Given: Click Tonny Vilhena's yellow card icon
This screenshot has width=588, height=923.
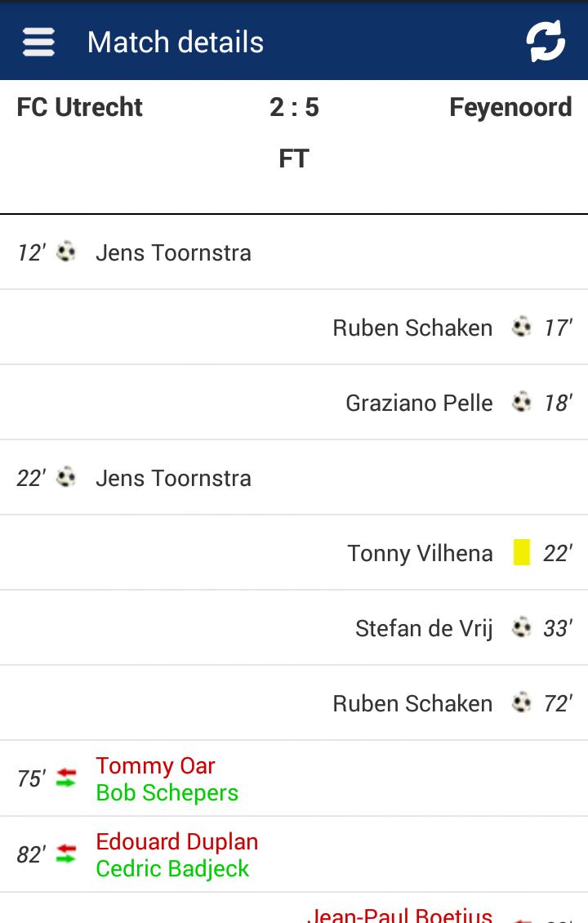Looking at the screenshot, I should coord(522,553).
